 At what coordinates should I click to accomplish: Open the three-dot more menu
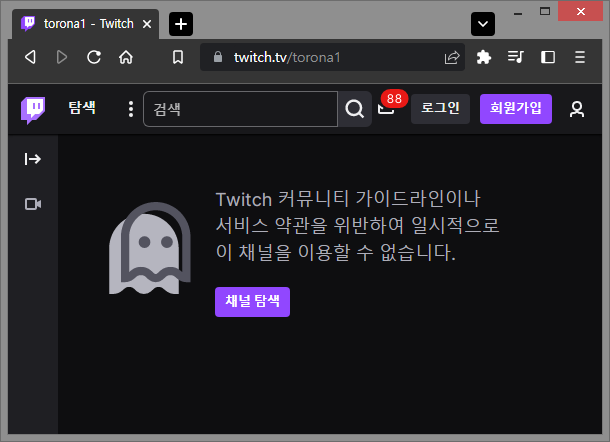[x=131, y=109]
